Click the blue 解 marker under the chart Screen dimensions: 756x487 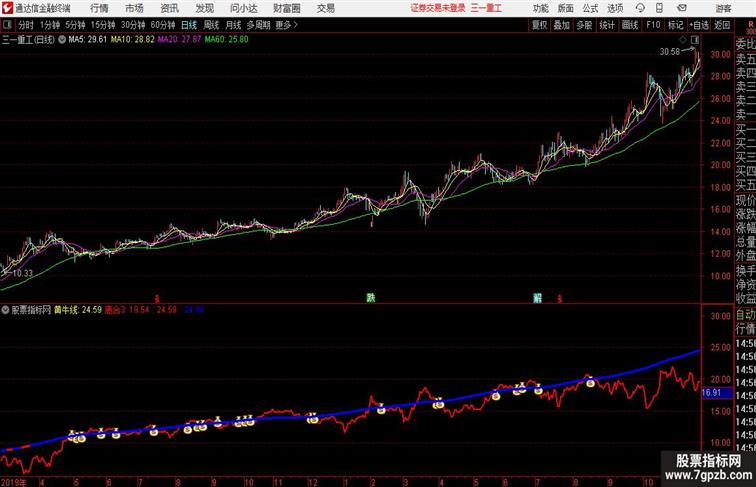point(537,298)
